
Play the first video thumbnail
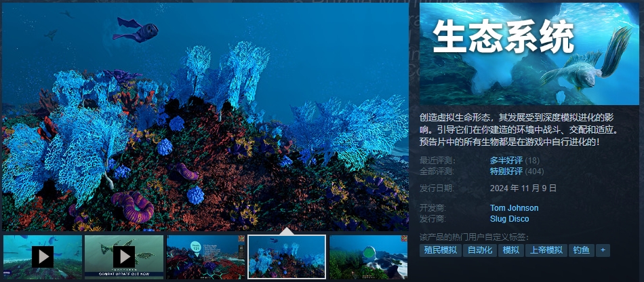click(42, 257)
